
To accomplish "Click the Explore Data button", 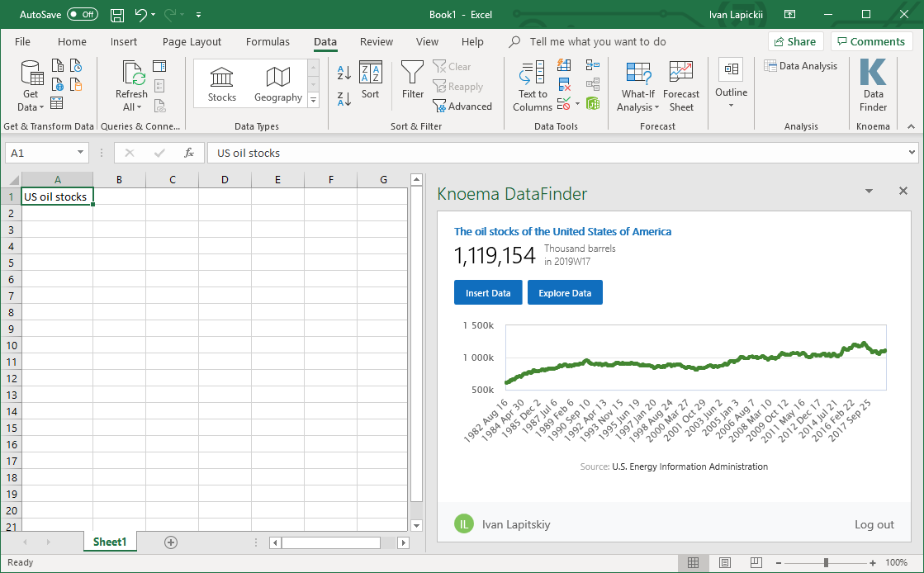I will [x=565, y=292].
